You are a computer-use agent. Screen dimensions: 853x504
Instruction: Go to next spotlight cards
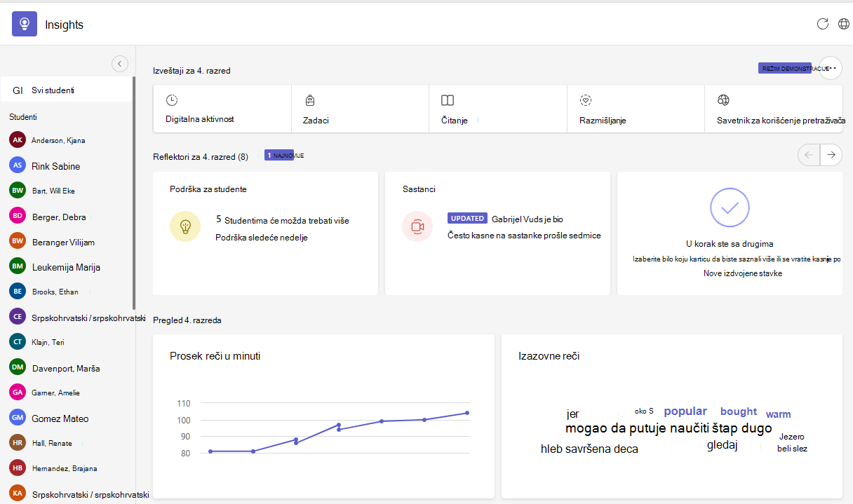click(831, 155)
